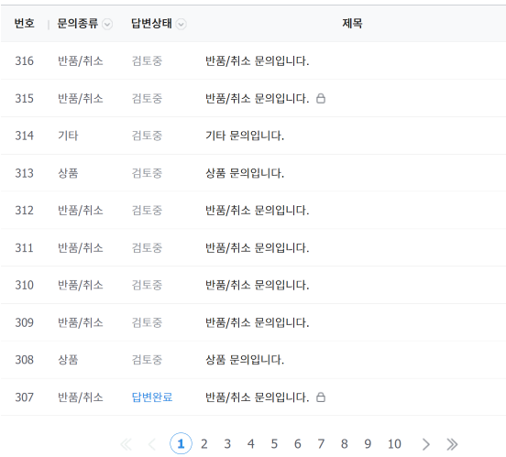Open inquiry 312 title 반품/취소 문의입니다.
This screenshot has height=457, width=506.
click(x=257, y=210)
